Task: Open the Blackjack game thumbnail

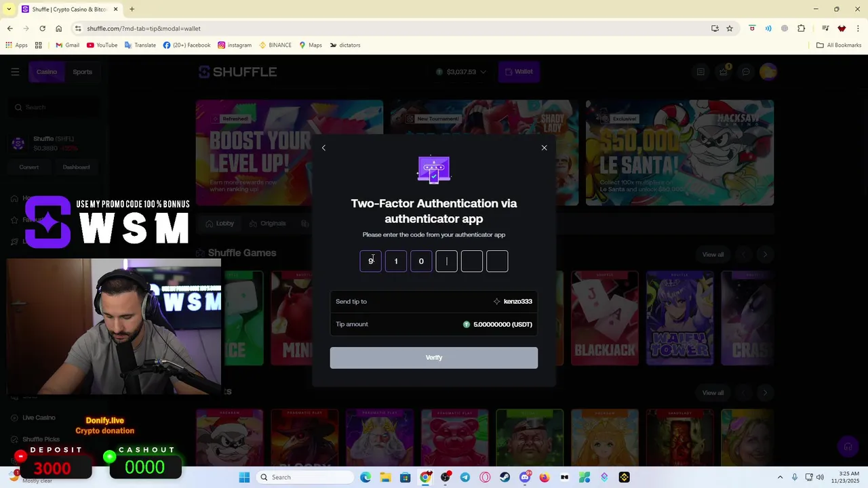Action: point(604,318)
